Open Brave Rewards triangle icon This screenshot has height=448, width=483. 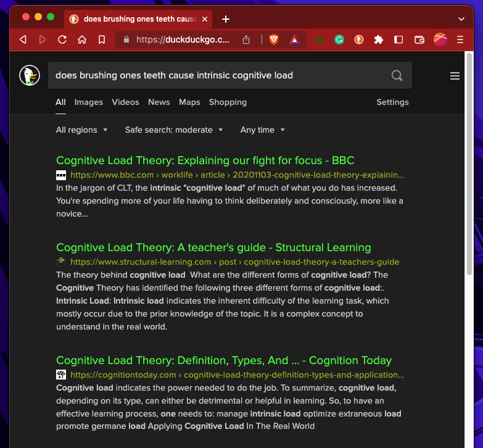294,39
